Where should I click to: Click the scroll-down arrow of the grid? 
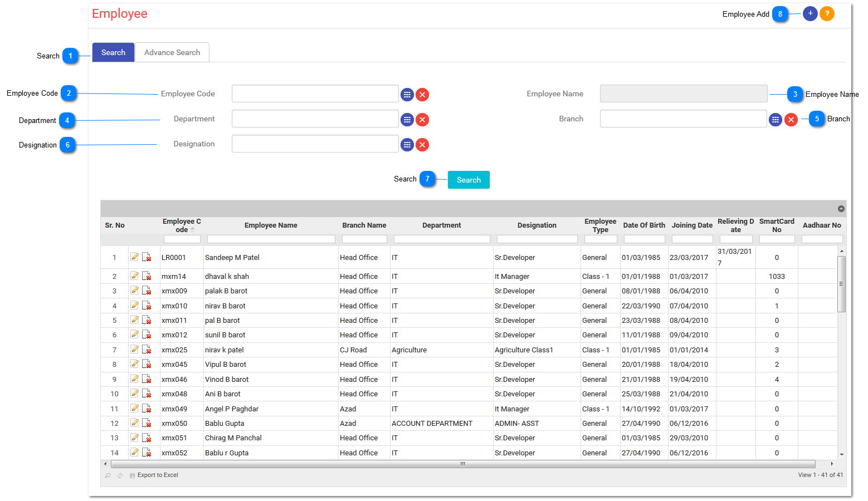(842, 454)
